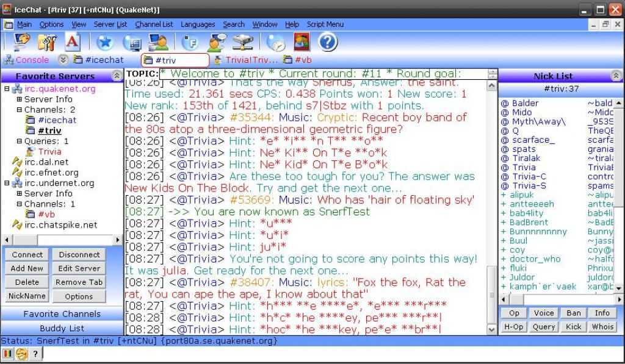Open the View menu
Image resolution: width=625 pixels, height=364 pixels.
(x=79, y=24)
